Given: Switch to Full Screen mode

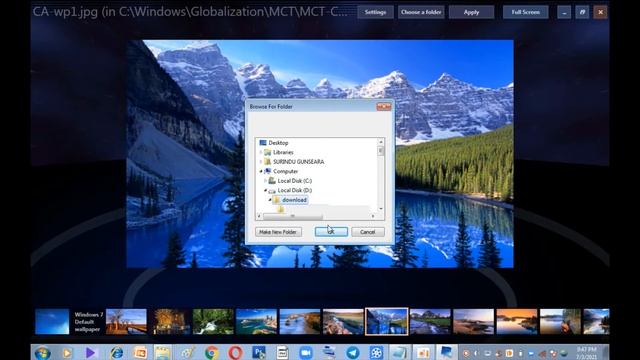Looking at the screenshot, I should tap(526, 12).
